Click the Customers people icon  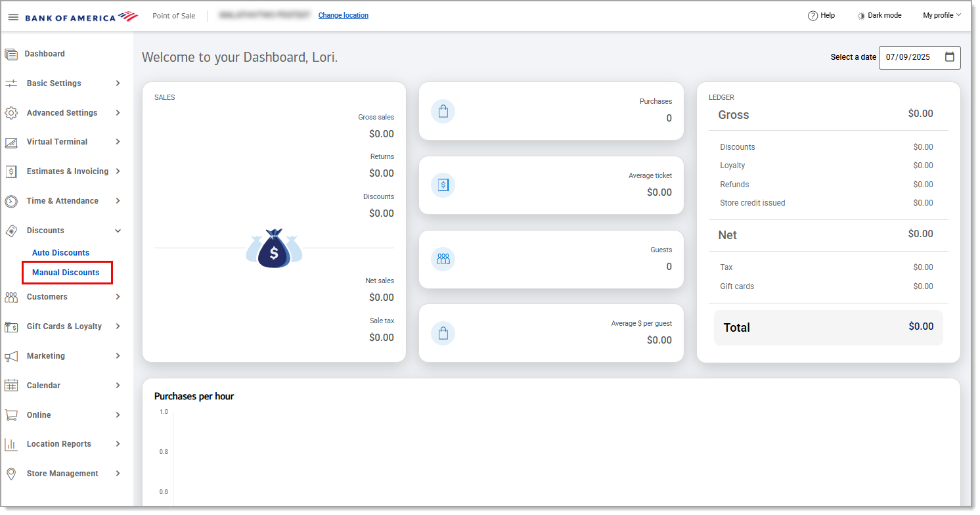(x=11, y=298)
